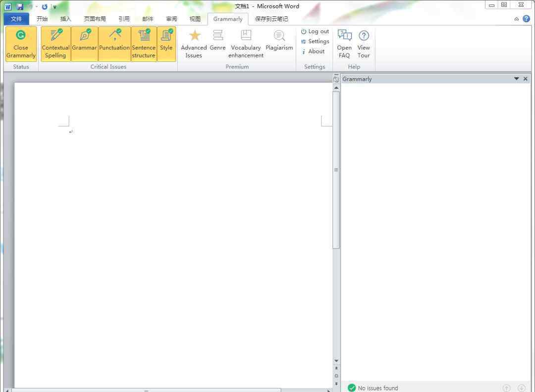Log out of Grammarly
Viewport: 535px width, 392px height.
pos(315,31)
